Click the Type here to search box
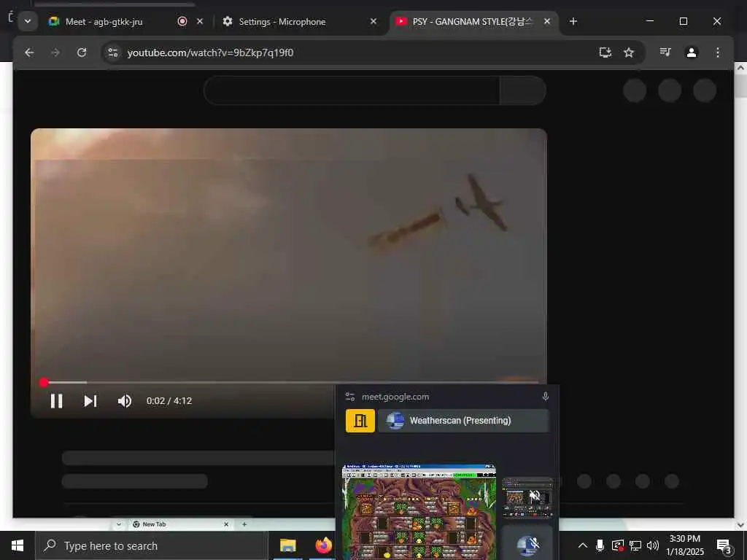This screenshot has height=560, width=747. point(152,545)
